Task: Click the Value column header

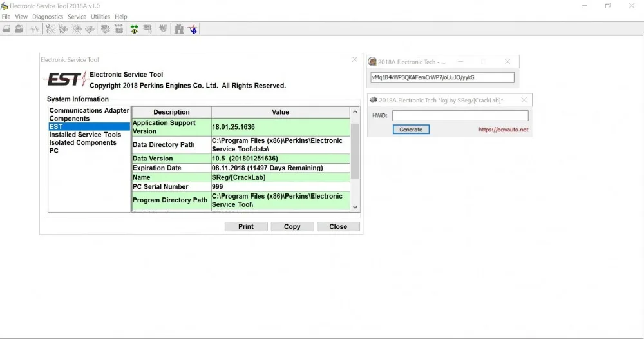Action: tap(281, 112)
